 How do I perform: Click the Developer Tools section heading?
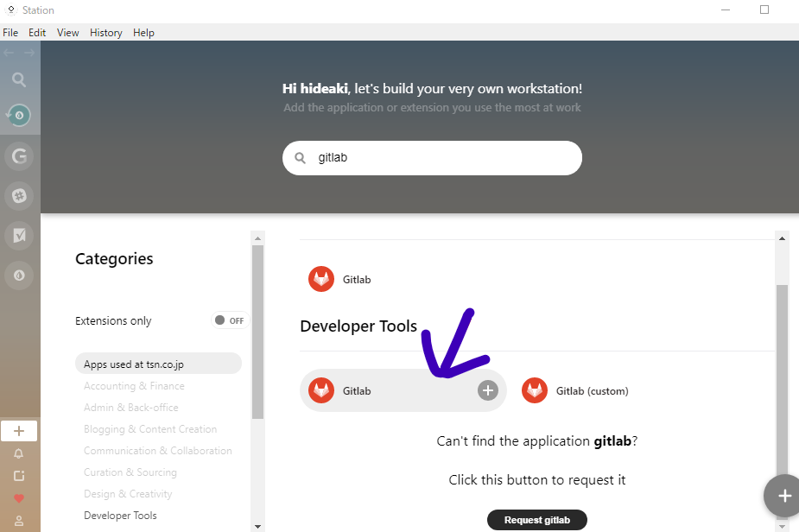click(358, 326)
